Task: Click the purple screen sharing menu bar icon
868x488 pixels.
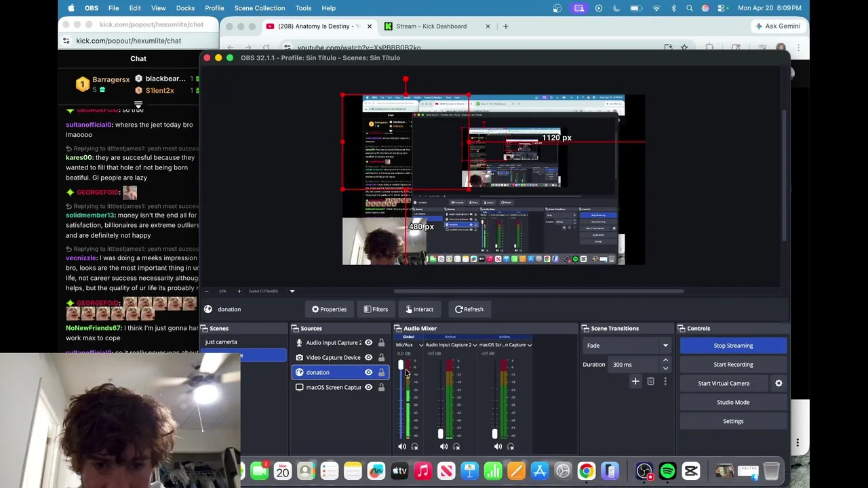Action: [x=578, y=8]
